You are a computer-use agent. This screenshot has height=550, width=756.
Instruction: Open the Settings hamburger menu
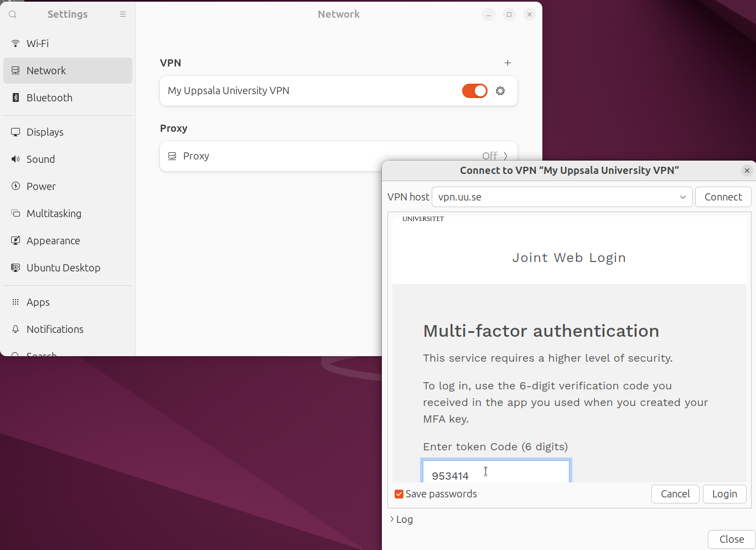pos(123,14)
